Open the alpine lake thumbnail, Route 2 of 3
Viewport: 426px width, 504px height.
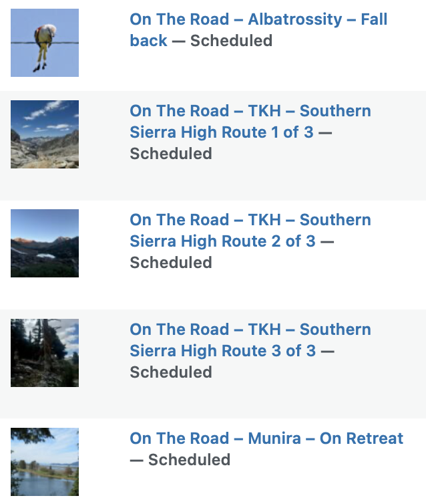(45, 243)
